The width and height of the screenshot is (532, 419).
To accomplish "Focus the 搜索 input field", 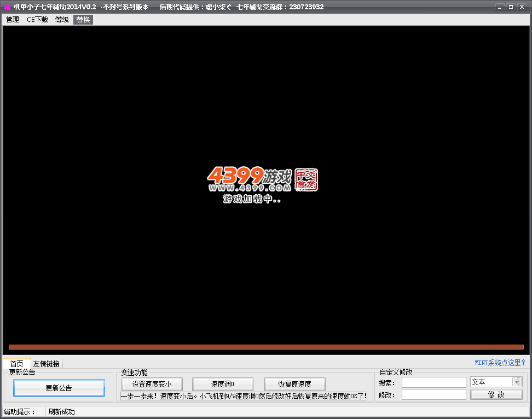I will tap(434, 382).
